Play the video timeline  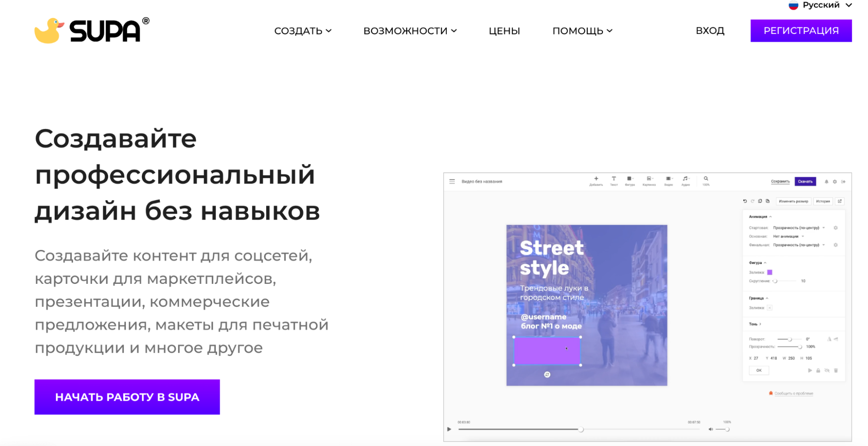click(x=449, y=429)
